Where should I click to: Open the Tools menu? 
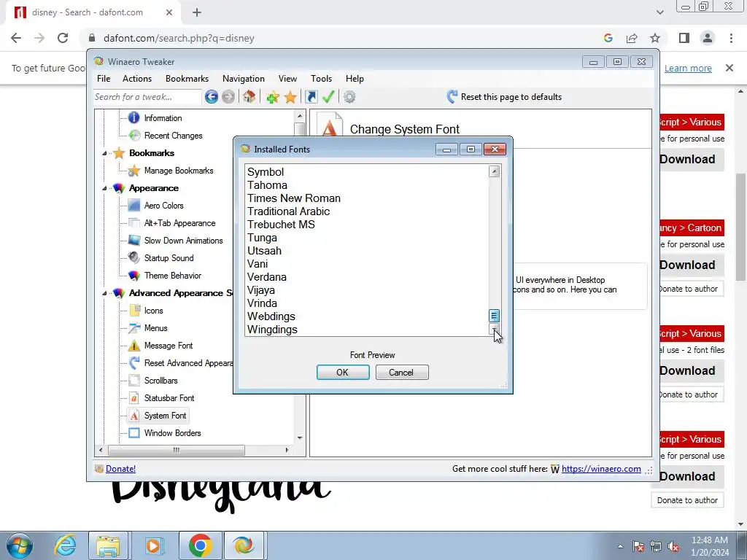pos(322,79)
